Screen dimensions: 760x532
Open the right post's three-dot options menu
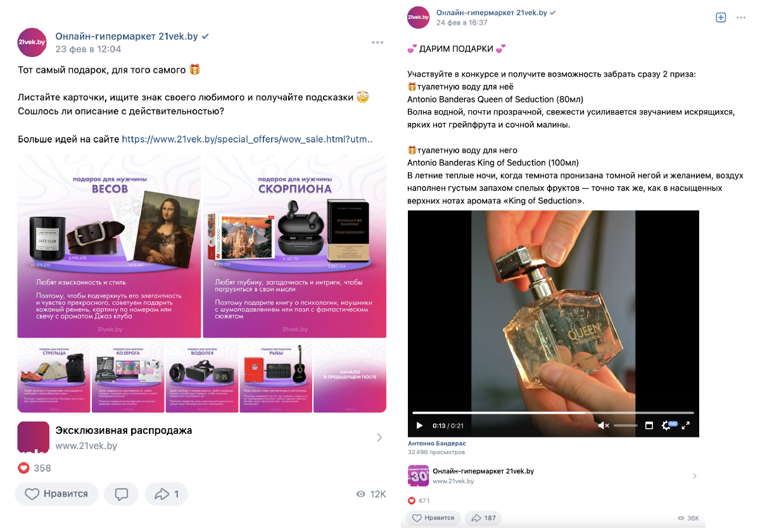point(741,18)
